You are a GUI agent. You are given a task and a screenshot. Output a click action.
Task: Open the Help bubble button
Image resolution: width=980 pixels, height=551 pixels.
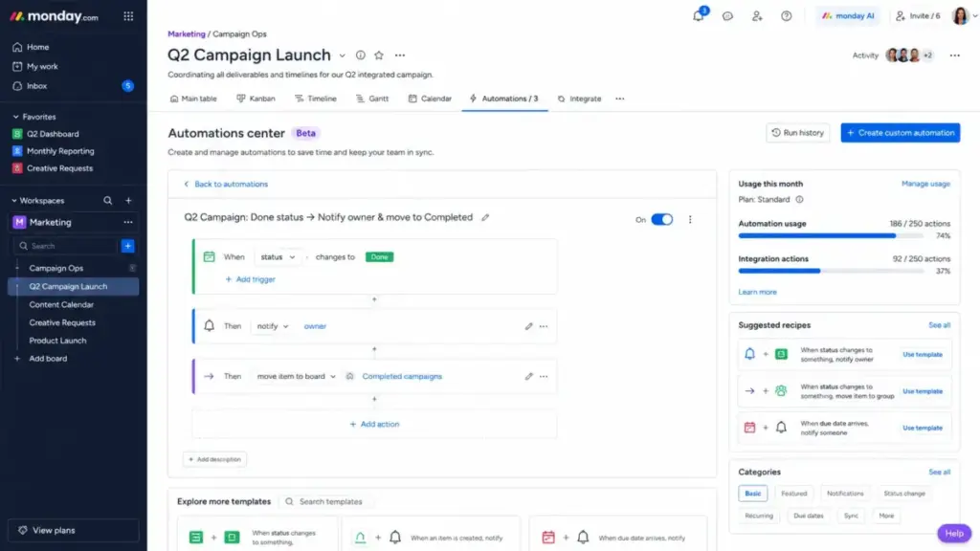(954, 534)
